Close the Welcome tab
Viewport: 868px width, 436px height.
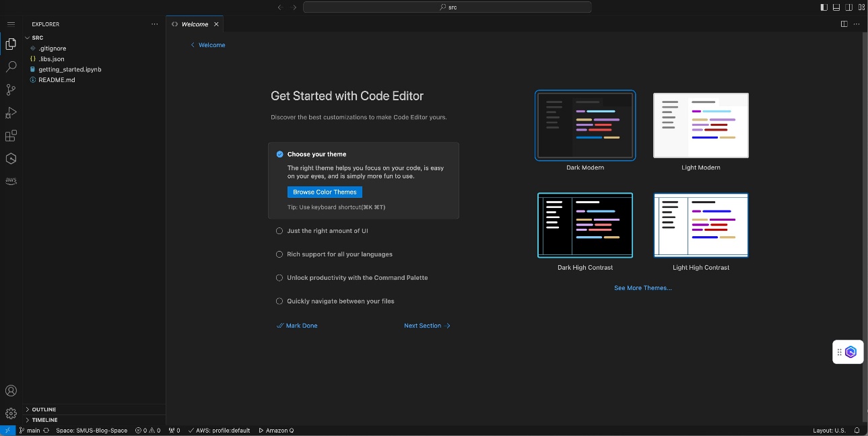(216, 24)
